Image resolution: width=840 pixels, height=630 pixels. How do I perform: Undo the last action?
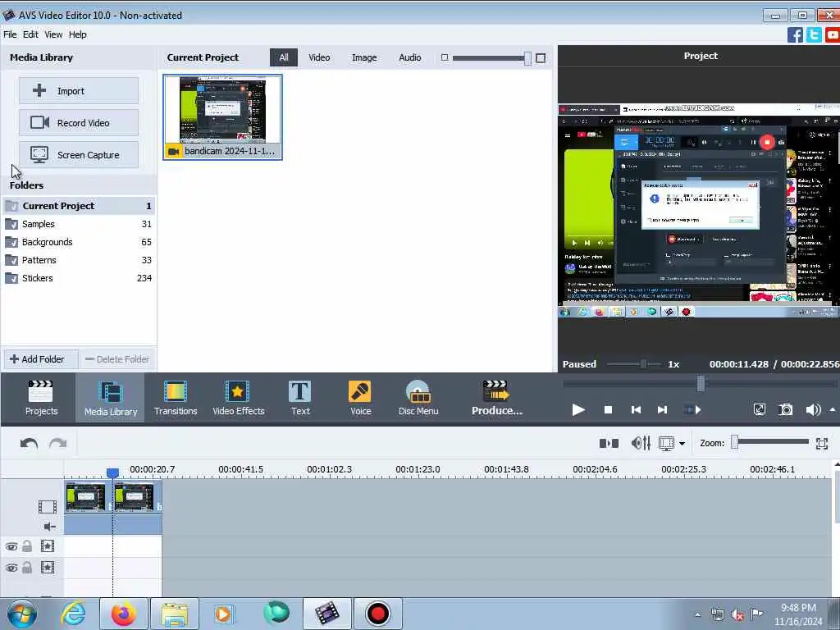[29, 444]
